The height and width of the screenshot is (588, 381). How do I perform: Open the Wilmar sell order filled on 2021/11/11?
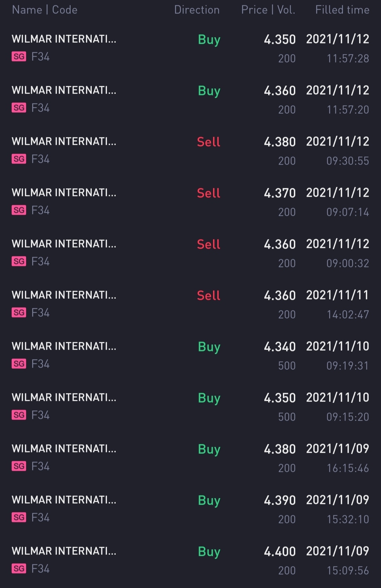190,304
